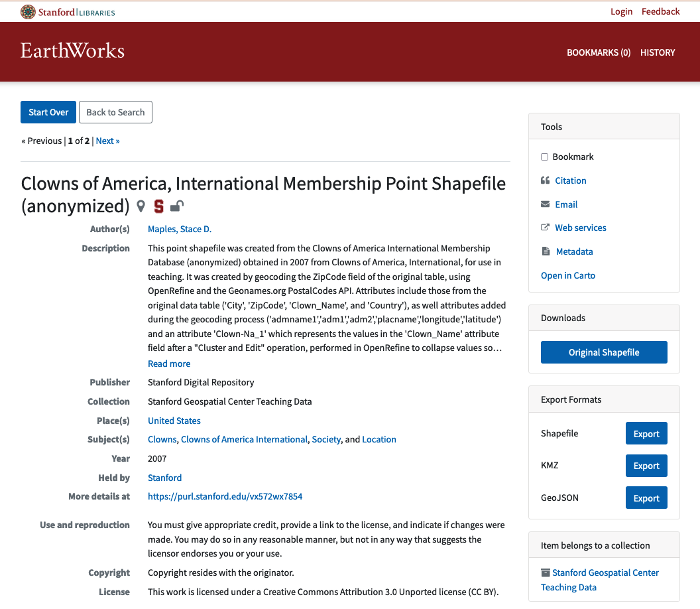The width and height of the screenshot is (700, 609).
Task: Click the year value 2007
Action: (x=157, y=458)
